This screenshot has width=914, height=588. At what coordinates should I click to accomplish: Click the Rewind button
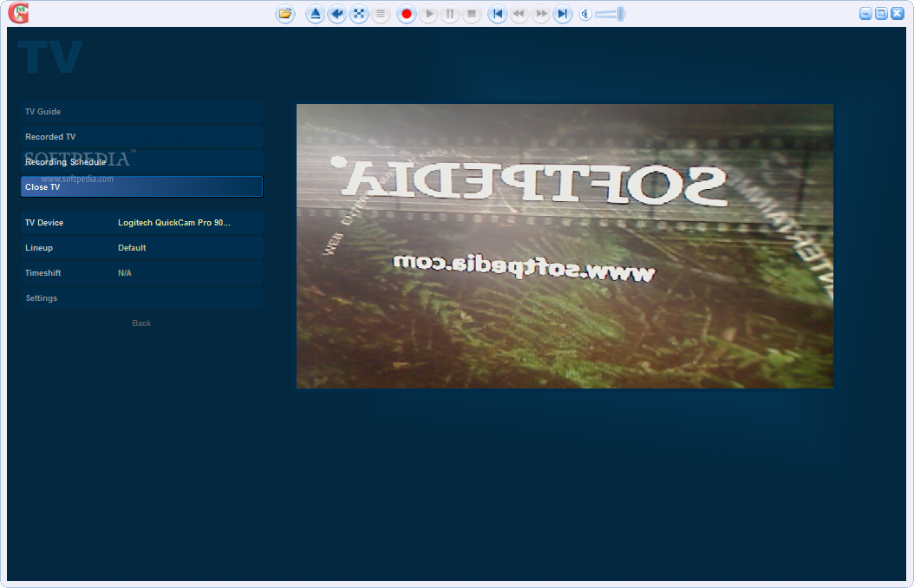point(519,13)
